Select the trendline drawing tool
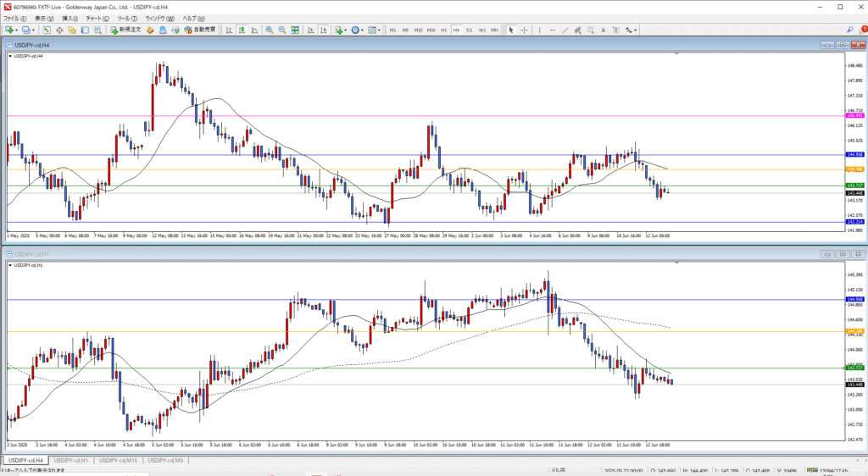Image resolution: width=868 pixels, height=476 pixels. 565,30
